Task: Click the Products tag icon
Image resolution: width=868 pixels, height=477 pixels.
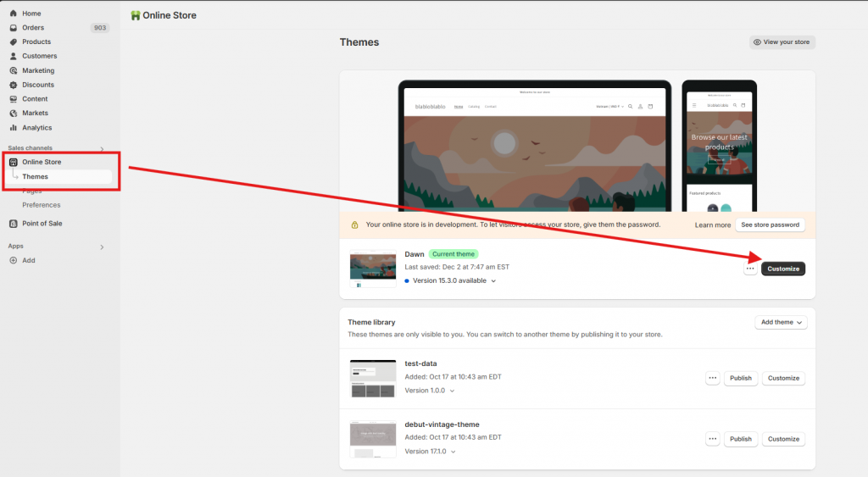Action: pos(14,42)
